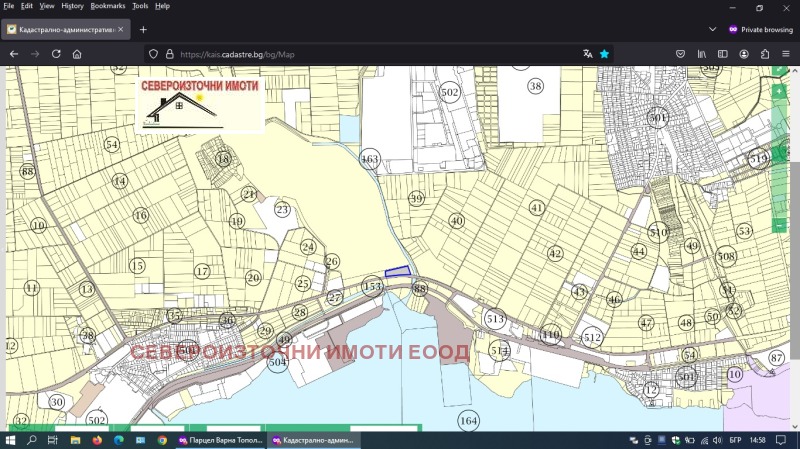Select the Кадастрално-административна browser tab
Viewport: 800px width, 449px height.
65,30
